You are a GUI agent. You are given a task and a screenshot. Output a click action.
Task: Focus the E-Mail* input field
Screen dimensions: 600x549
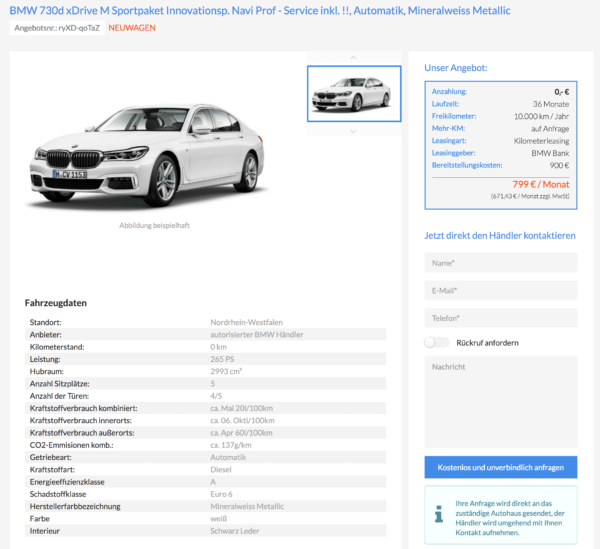[x=501, y=290]
